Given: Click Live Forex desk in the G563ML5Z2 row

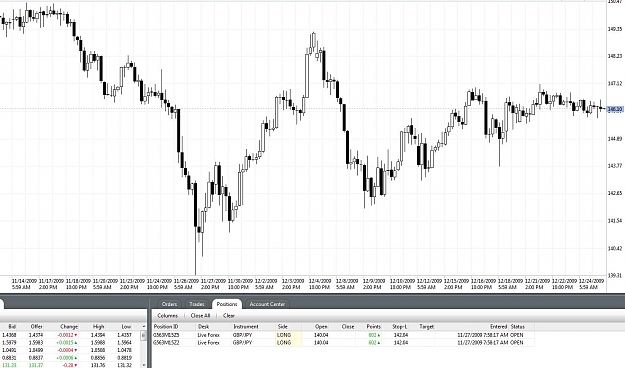Looking at the screenshot, I should click(208, 342).
